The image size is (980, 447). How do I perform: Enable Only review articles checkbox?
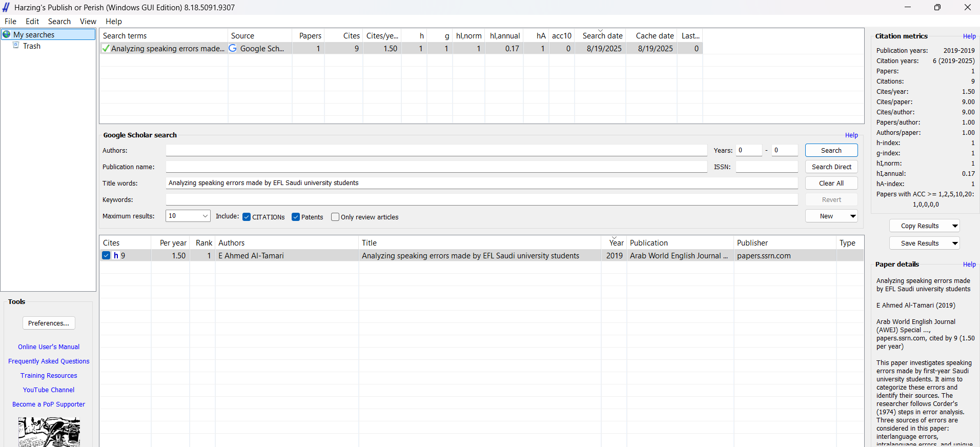coord(335,217)
